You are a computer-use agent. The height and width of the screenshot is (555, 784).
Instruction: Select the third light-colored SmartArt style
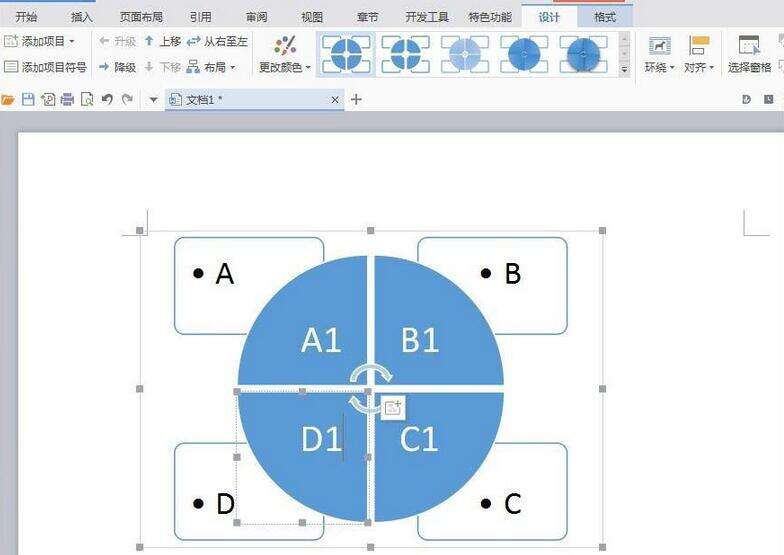coord(465,54)
